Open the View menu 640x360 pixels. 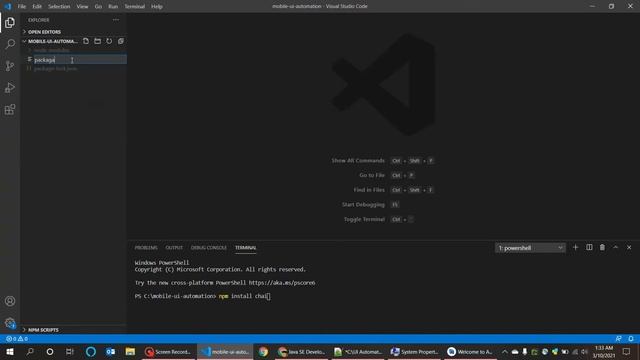pos(82,7)
